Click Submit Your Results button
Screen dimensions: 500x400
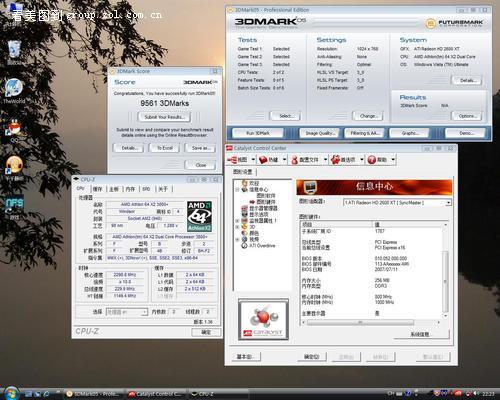pyautogui.click(x=165, y=117)
